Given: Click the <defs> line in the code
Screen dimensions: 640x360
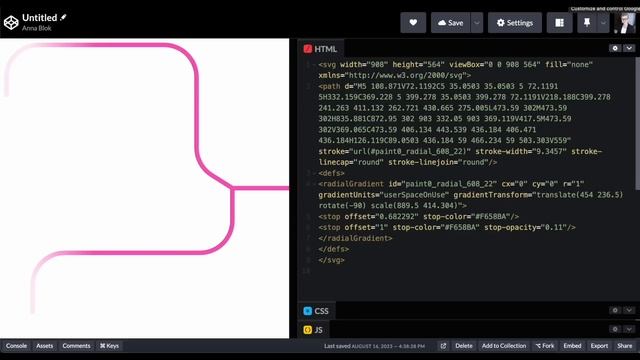Looking at the screenshot, I should coord(331,173).
